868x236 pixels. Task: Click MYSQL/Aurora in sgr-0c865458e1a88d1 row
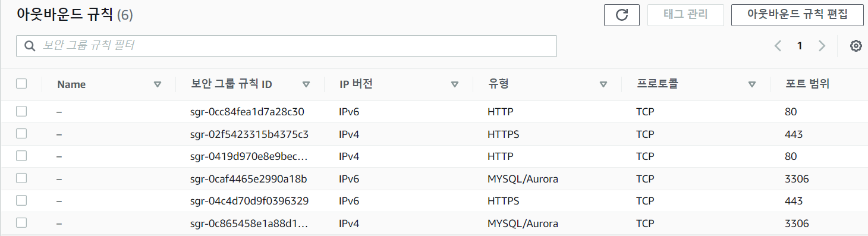[x=523, y=224]
